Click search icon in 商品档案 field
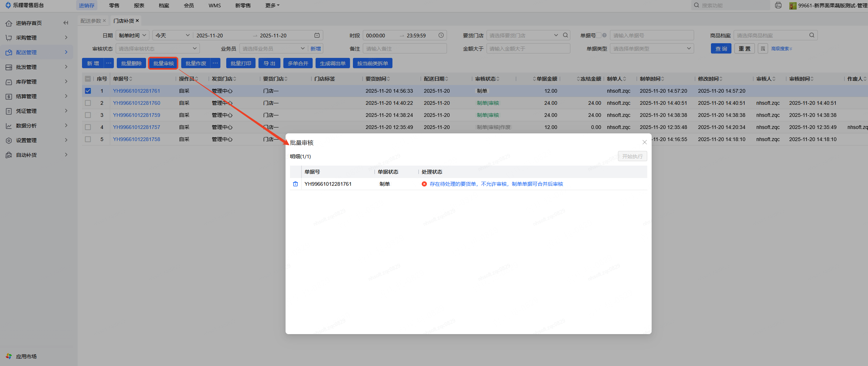The height and width of the screenshot is (366, 868). pos(812,35)
